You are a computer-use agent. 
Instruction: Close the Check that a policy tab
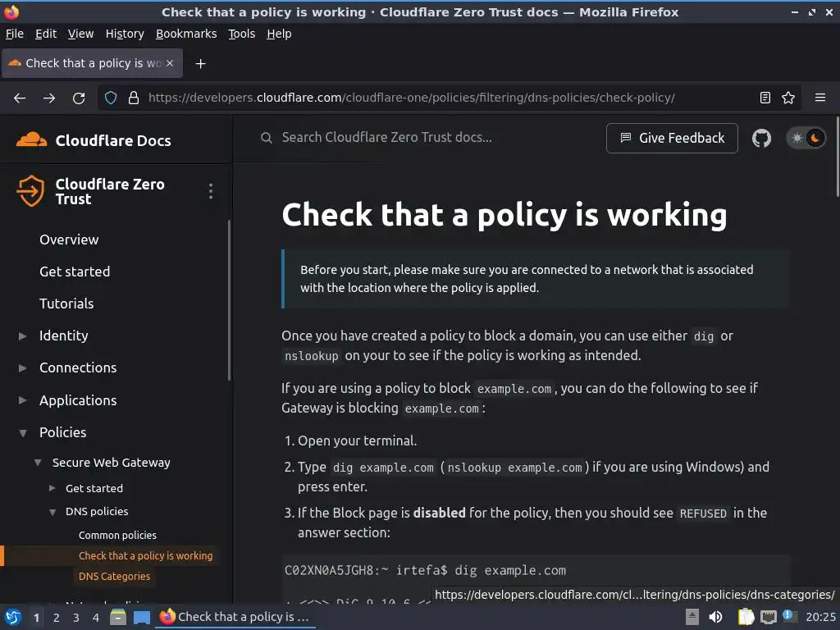click(170, 63)
